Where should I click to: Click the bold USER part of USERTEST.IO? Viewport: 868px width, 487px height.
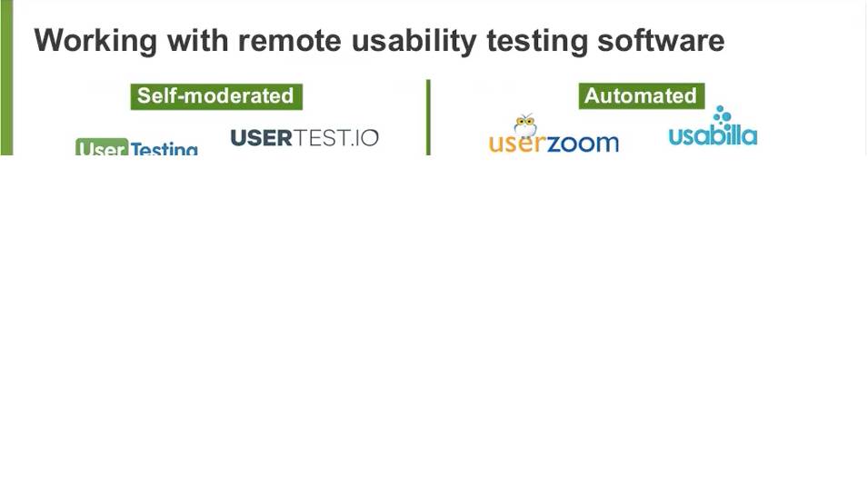pos(261,138)
